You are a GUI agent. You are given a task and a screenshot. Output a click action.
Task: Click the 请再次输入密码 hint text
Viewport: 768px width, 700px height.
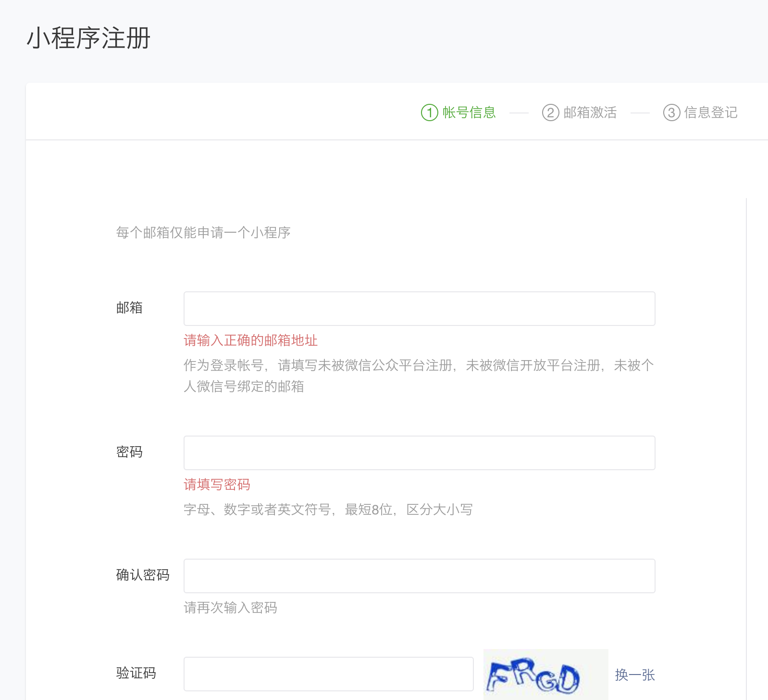click(230, 608)
